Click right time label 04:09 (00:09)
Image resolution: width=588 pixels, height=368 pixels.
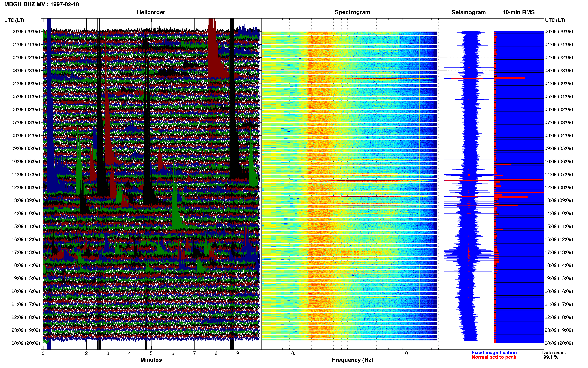pos(559,83)
